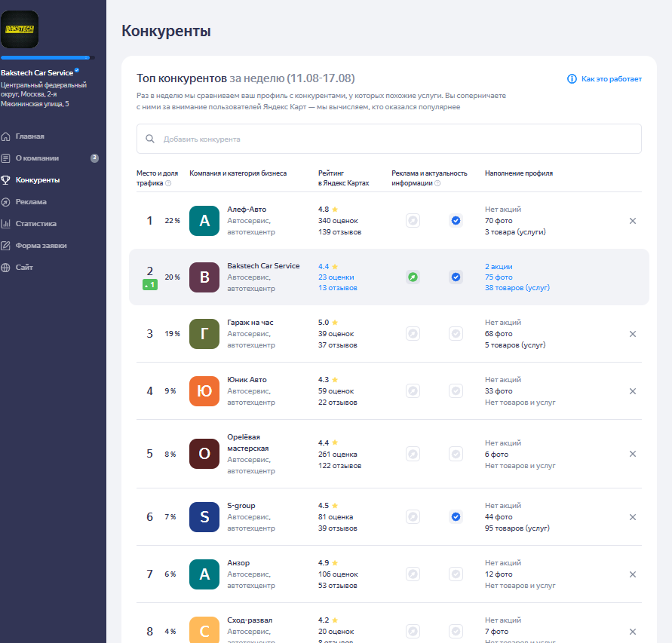Open Bakstech 13 отзывов link
This screenshot has height=643, width=672.
point(338,288)
